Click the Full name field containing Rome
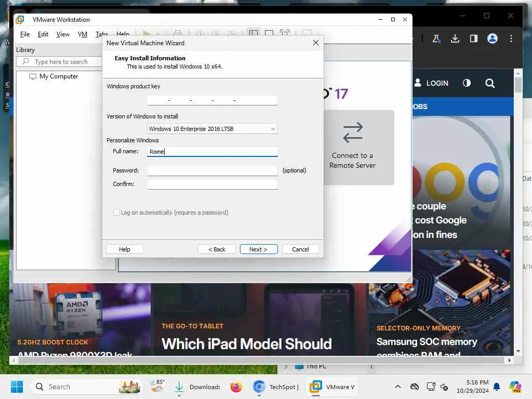The height and width of the screenshot is (399, 532). [x=212, y=152]
